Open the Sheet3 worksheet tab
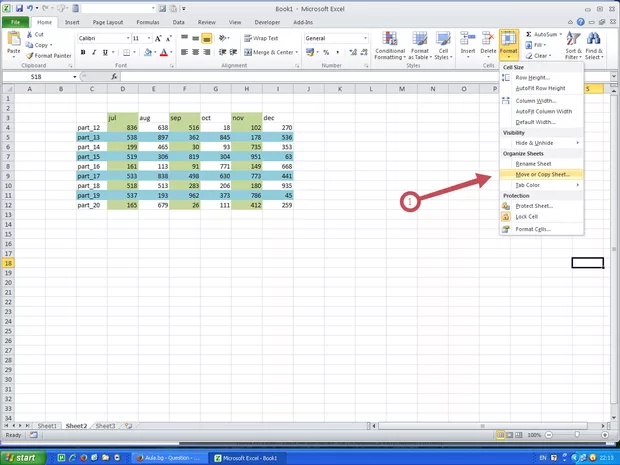The height and width of the screenshot is (465, 620). pos(105,425)
